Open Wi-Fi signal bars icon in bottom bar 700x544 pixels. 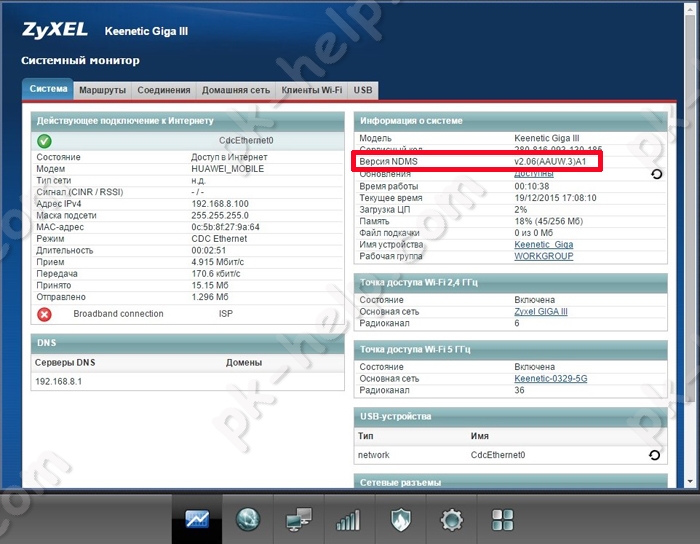click(348, 520)
